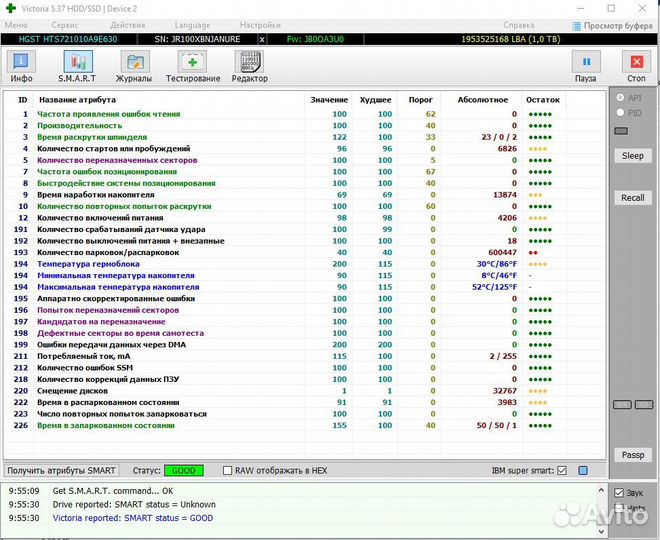The image size is (660, 540).
Task: Hit the red Стоп stop icon
Action: click(x=636, y=66)
